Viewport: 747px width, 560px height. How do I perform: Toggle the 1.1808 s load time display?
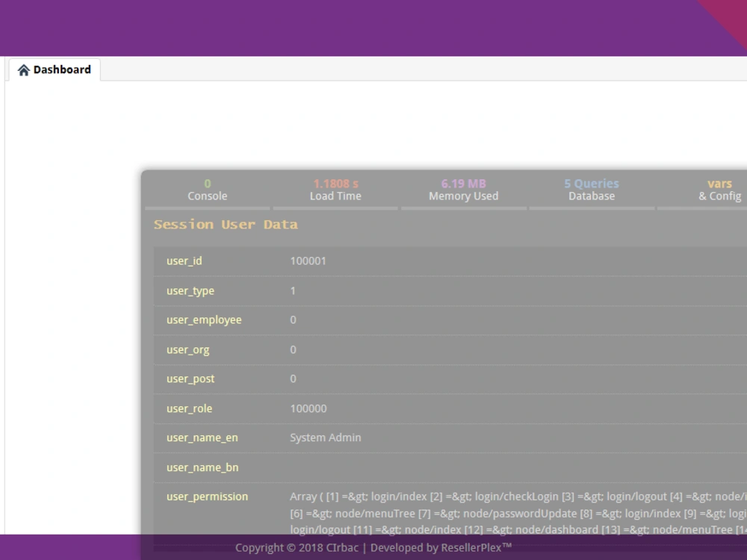pyautogui.click(x=335, y=183)
